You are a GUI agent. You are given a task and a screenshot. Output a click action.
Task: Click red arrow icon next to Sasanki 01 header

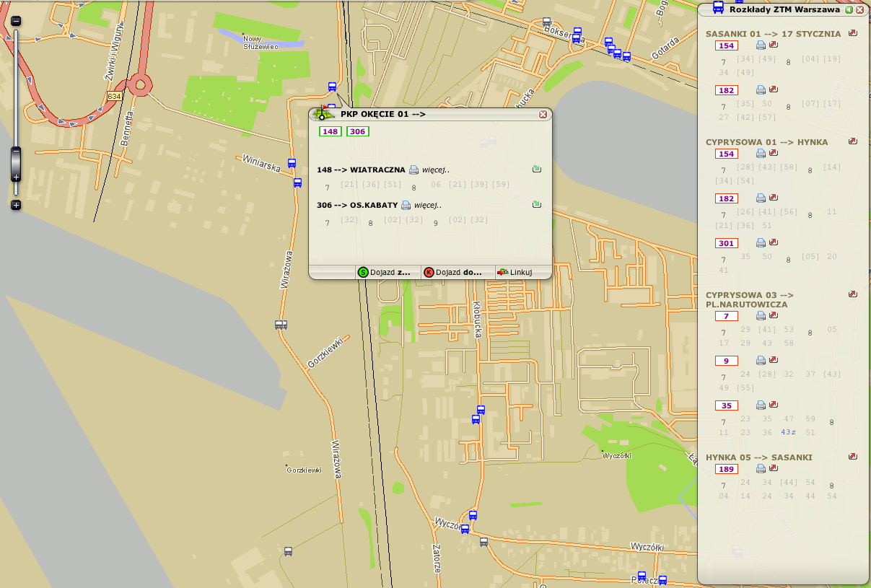(853, 33)
